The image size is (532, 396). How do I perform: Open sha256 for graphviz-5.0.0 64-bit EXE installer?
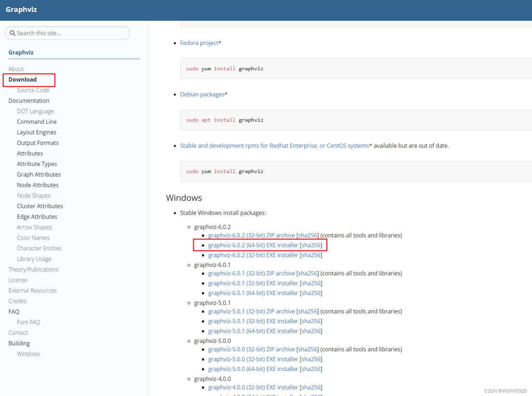coord(311,369)
